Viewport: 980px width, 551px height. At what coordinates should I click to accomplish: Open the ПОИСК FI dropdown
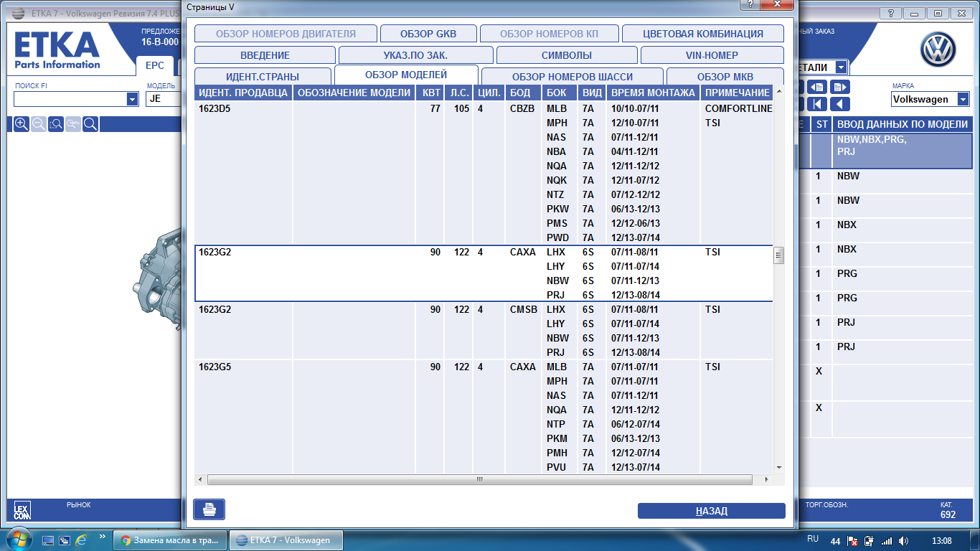tap(132, 99)
